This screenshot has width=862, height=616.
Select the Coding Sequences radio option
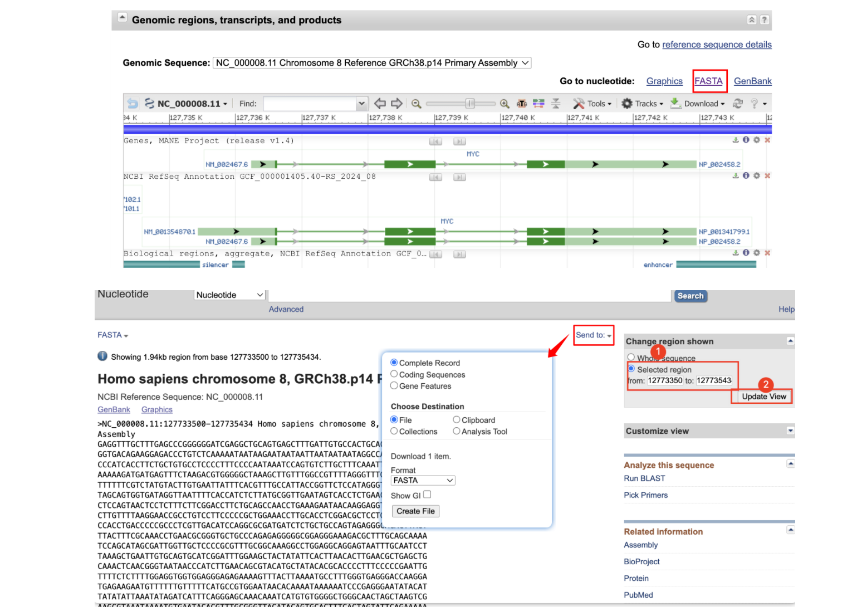click(394, 374)
